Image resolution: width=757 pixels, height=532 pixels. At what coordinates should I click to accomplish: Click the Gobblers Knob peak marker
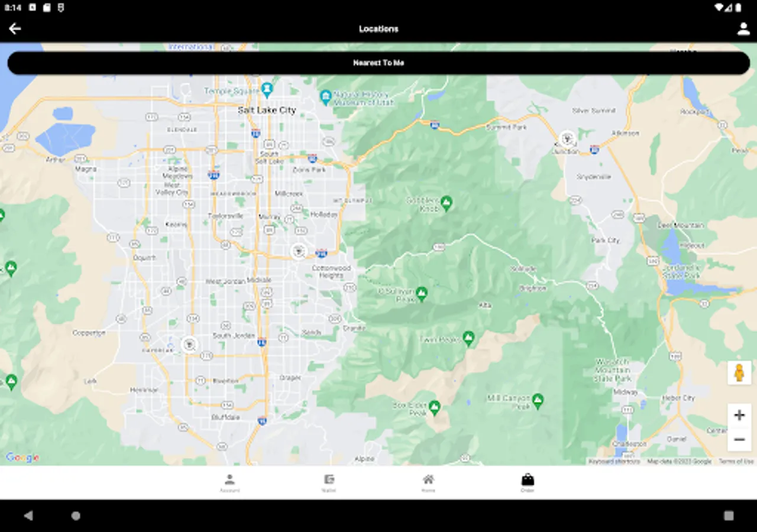click(x=447, y=203)
